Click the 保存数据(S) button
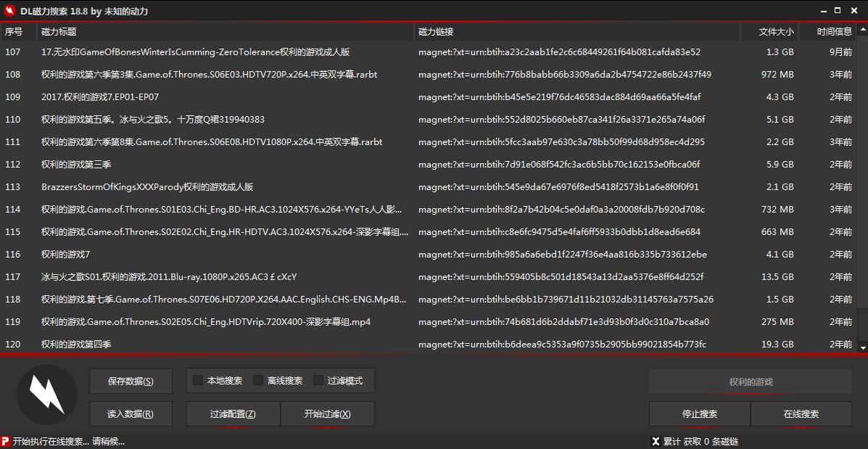 (131, 381)
